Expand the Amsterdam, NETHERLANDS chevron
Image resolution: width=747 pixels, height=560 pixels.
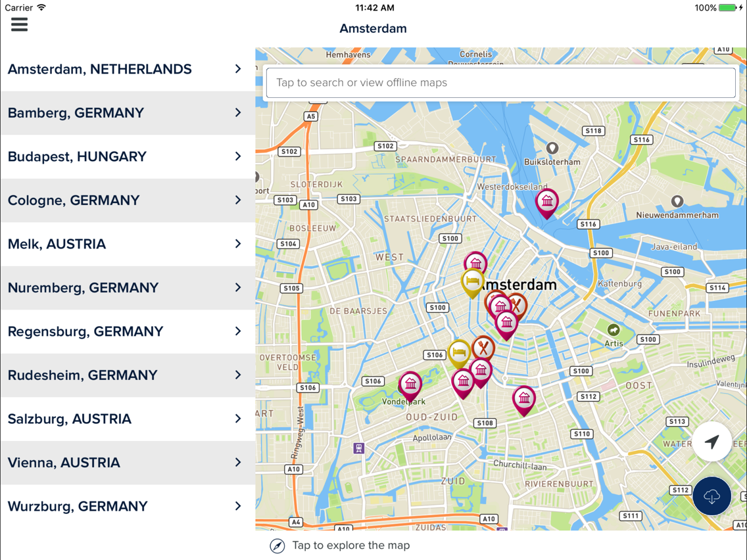238,69
